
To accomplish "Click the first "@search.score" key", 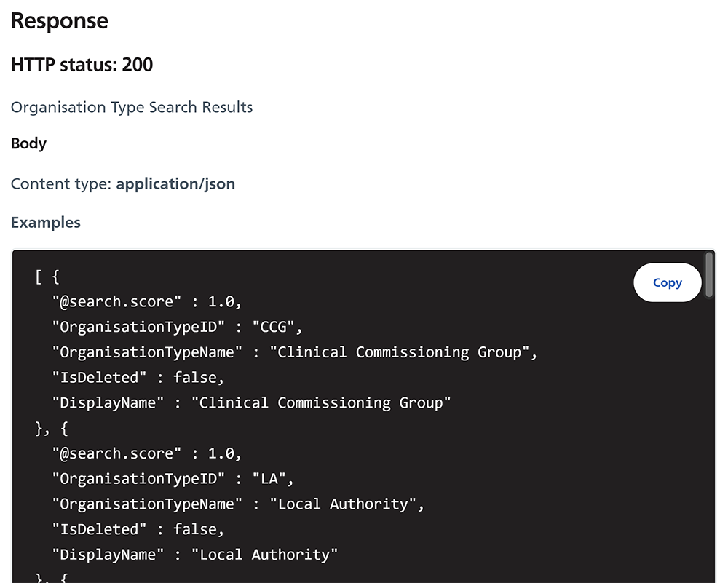I will click(117, 301).
